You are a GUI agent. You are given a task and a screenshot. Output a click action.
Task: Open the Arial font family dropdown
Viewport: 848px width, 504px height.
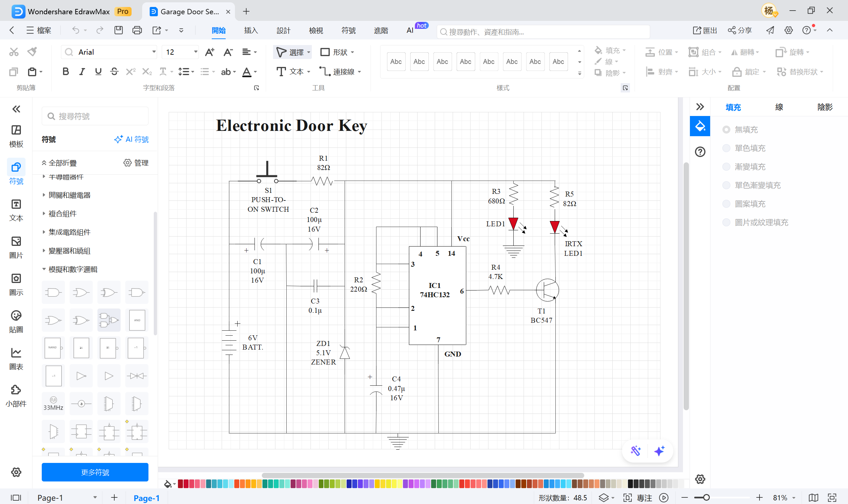(153, 52)
